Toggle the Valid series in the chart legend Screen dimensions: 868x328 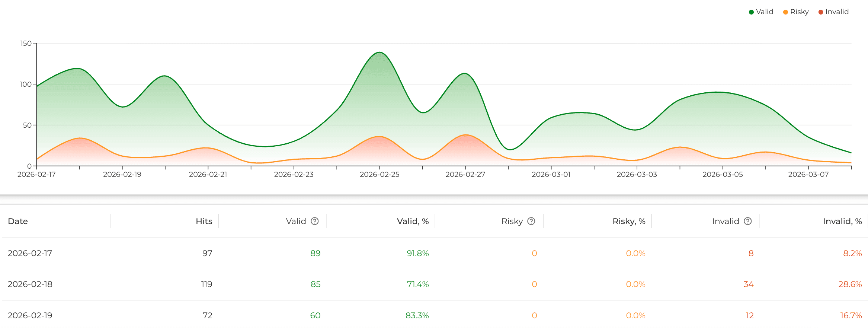pos(761,12)
